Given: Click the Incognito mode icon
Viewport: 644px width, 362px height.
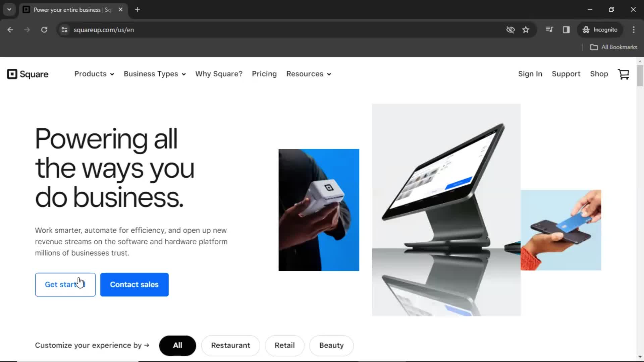Looking at the screenshot, I should (586, 29).
